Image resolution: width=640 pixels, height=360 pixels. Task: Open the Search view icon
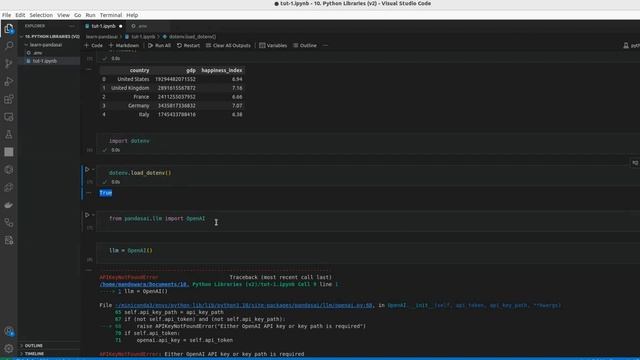(9, 46)
